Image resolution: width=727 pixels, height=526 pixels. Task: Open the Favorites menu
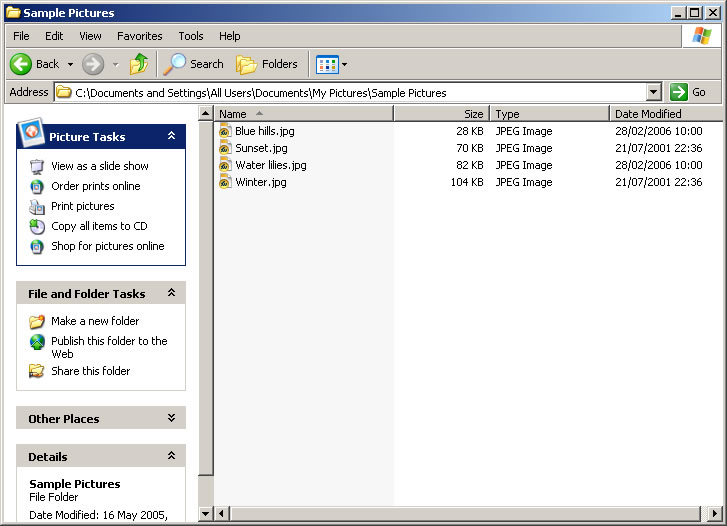click(139, 36)
